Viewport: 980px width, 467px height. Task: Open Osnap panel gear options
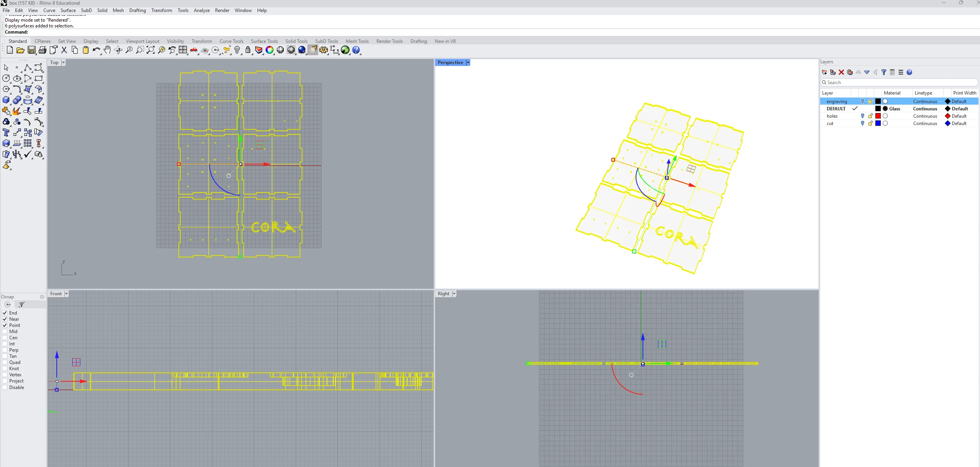pos(42,297)
